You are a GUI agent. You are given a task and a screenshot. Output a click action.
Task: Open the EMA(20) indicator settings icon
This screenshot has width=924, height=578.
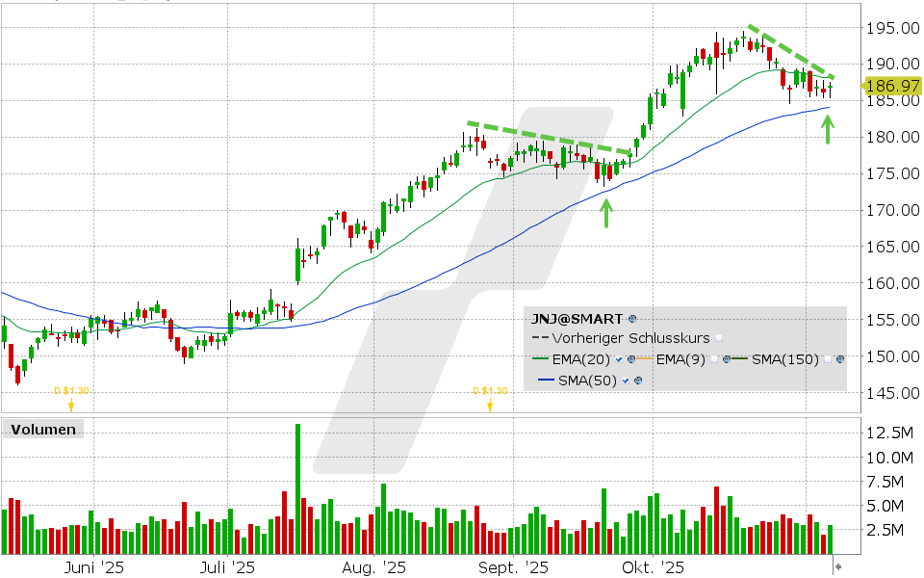(x=631, y=360)
